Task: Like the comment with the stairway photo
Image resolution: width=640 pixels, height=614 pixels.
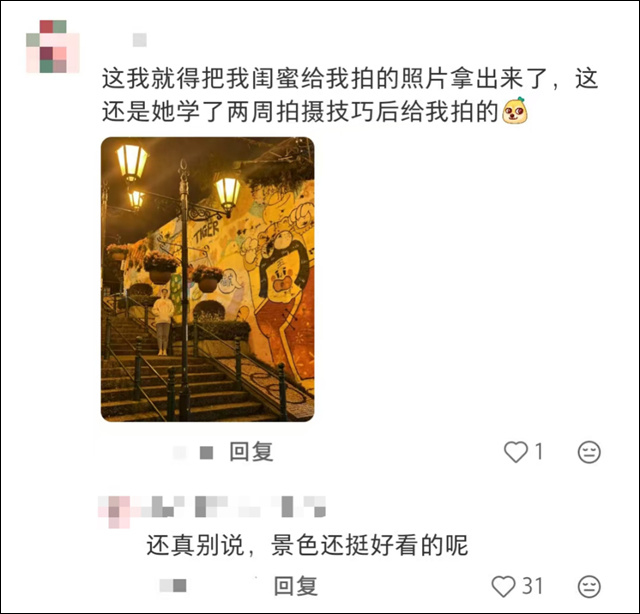Action: [516, 452]
